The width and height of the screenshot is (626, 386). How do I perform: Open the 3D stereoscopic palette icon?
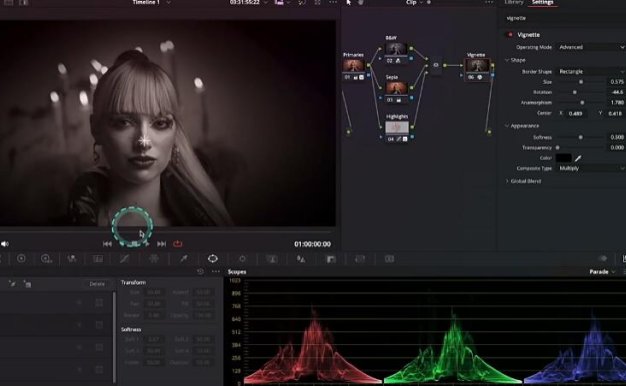coord(389,259)
